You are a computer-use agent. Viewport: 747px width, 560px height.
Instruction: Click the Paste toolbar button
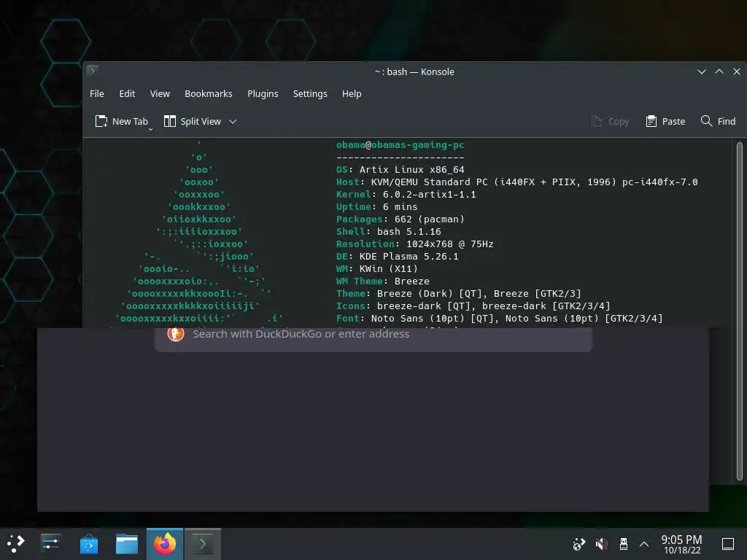click(665, 122)
